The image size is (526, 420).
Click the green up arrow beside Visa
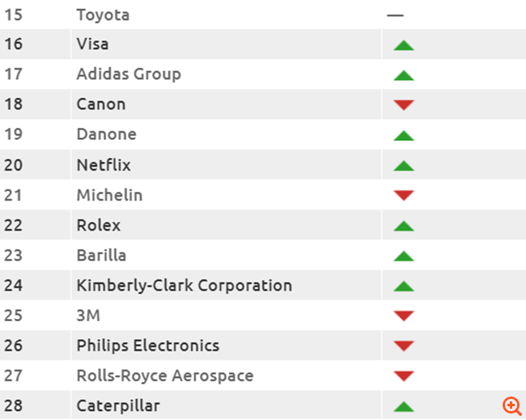(x=403, y=45)
